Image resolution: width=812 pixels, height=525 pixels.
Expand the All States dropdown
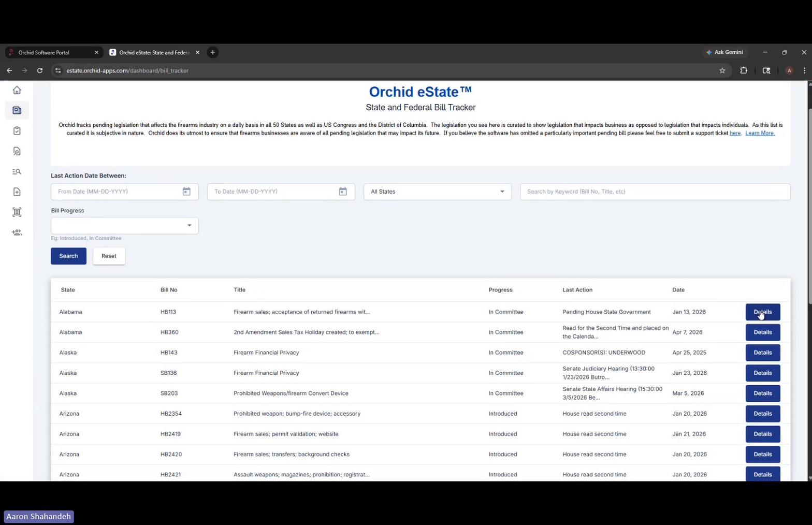[x=438, y=192]
